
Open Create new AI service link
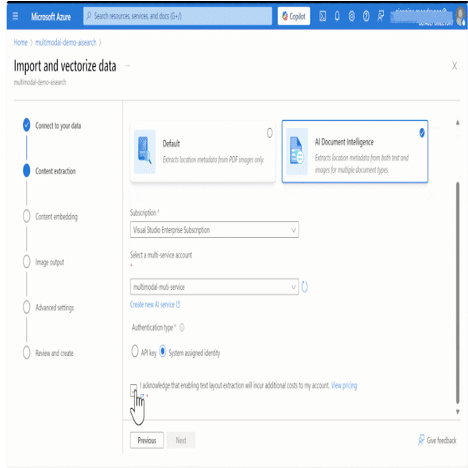(155, 305)
